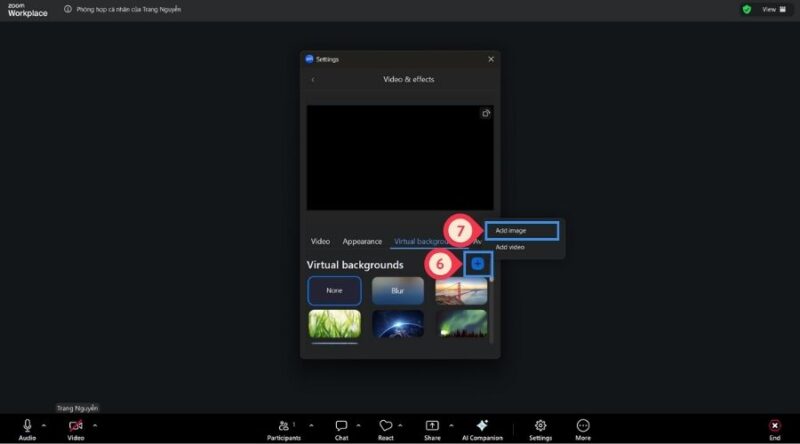Select the Golden Gate Bridge background thumbnail
Viewport: 800px width, 444px height.
click(x=461, y=291)
